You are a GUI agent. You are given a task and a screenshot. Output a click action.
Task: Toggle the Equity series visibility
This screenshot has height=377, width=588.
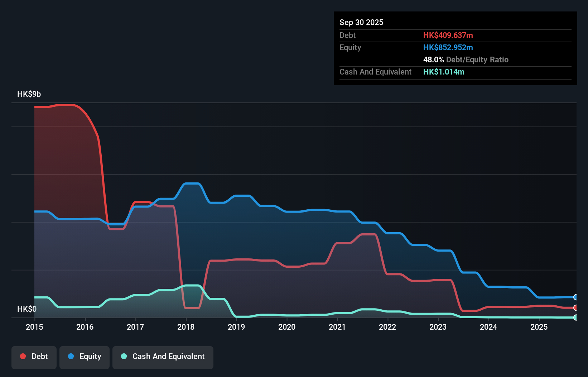tap(84, 357)
